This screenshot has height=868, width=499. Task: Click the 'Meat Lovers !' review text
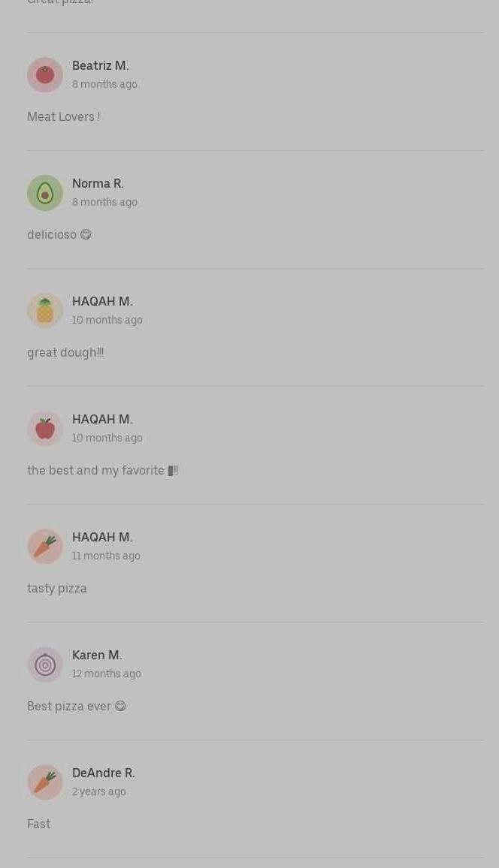[64, 117]
